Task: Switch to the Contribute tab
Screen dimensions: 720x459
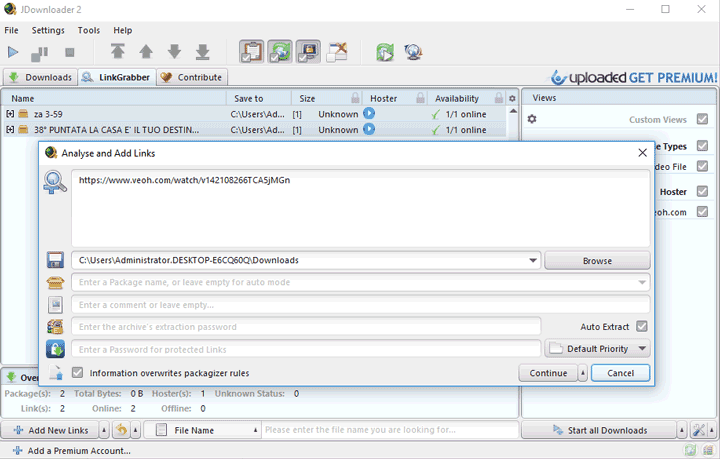Action: tap(192, 77)
